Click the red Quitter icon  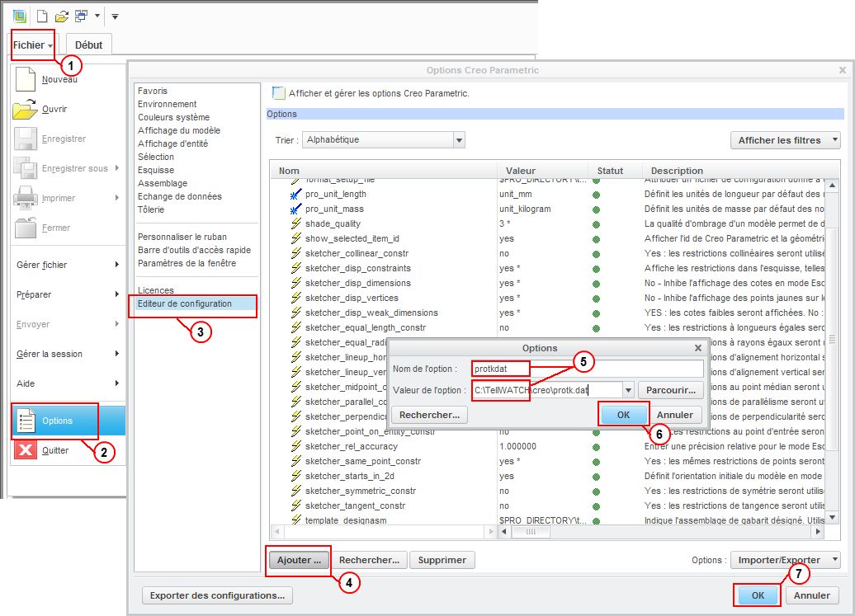coord(25,450)
